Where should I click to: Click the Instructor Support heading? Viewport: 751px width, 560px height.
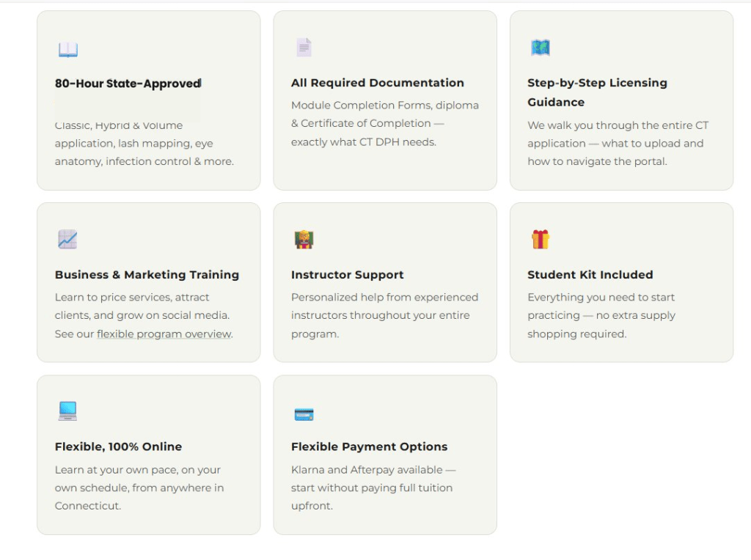coord(347,275)
